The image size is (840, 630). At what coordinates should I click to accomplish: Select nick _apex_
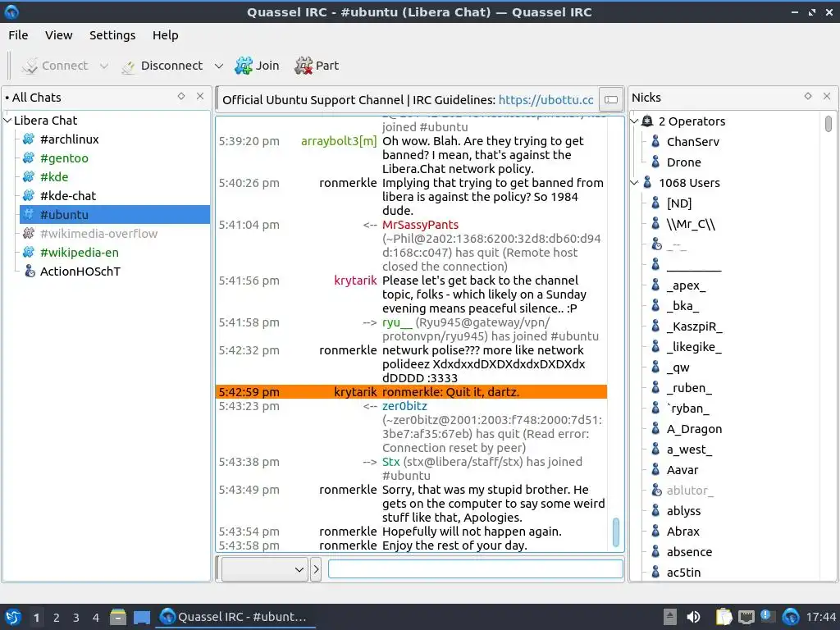(x=686, y=285)
